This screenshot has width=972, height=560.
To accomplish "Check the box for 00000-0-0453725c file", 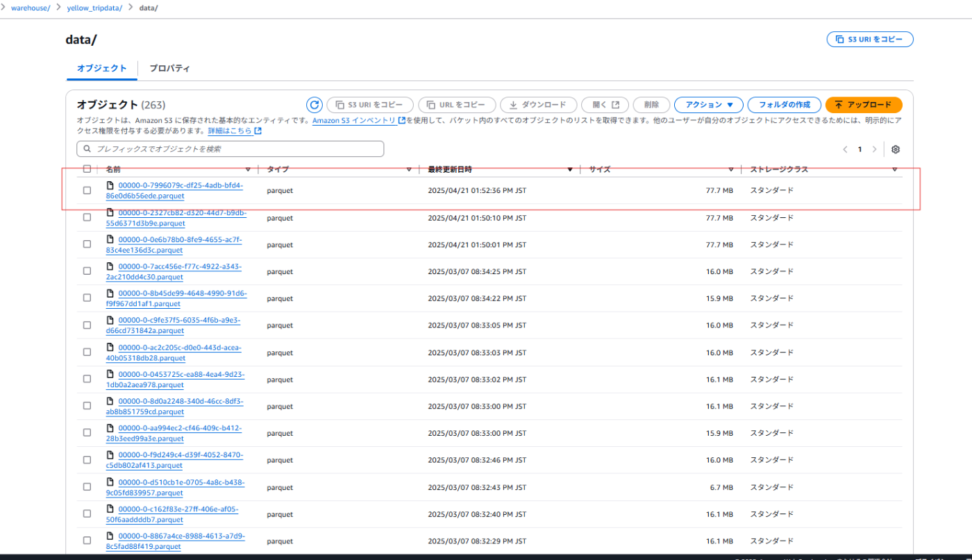I will [x=87, y=379].
